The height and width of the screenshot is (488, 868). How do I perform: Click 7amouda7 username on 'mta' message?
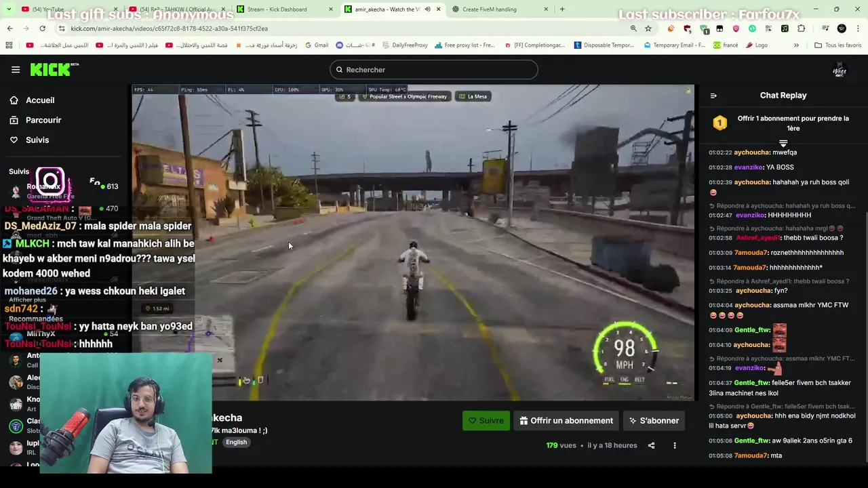click(751, 455)
